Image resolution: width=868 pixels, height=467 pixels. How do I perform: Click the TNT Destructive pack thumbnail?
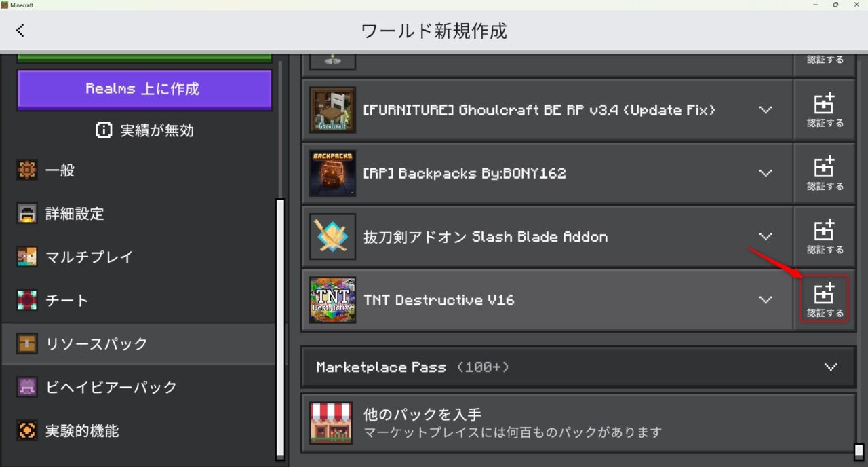coord(332,300)
